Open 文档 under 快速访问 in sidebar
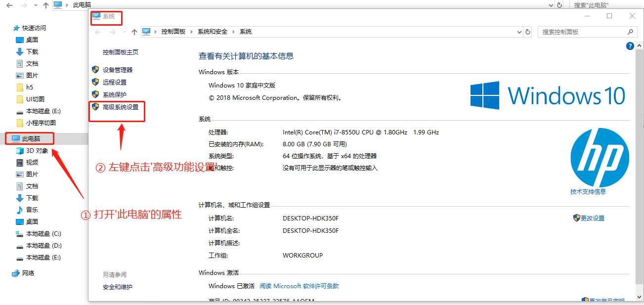Image resolution: width=644 pixels, height=305 pixels. tap(27, 64)
